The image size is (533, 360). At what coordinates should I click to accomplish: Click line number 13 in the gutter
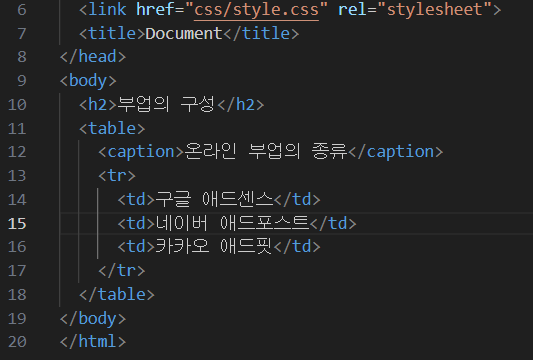(17, 176)
